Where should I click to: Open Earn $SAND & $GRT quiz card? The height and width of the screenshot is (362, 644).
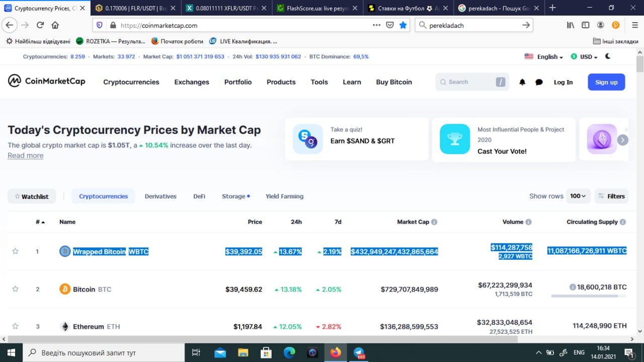pos(357,140)
